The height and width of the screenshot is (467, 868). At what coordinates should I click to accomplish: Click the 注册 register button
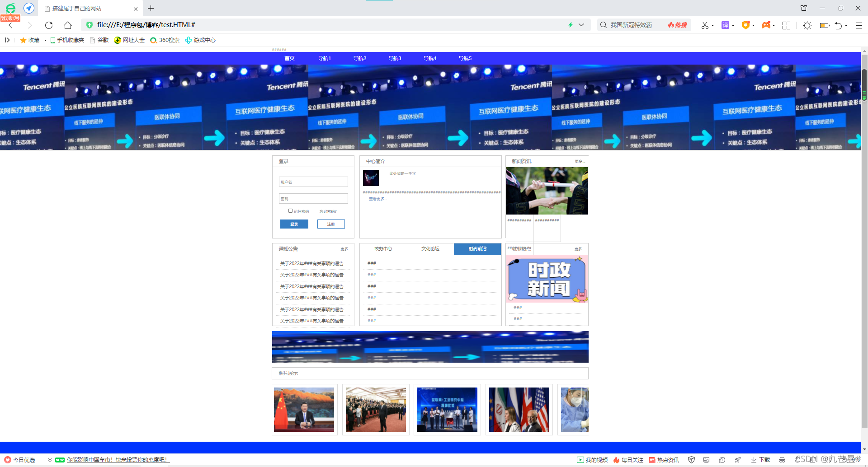[x=331, y=224]
